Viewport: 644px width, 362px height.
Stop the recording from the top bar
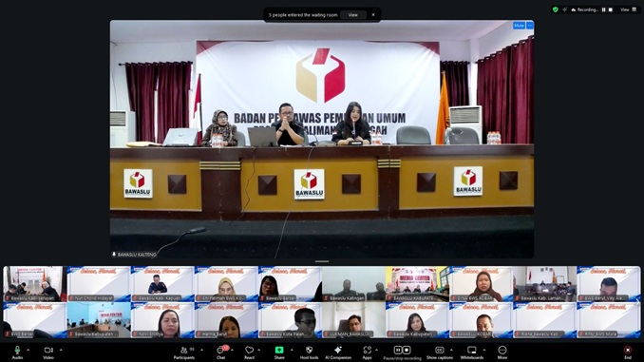611,10
